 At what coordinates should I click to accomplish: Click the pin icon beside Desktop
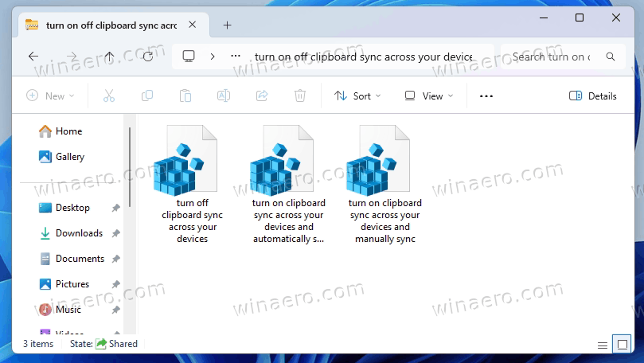[116, 209]
